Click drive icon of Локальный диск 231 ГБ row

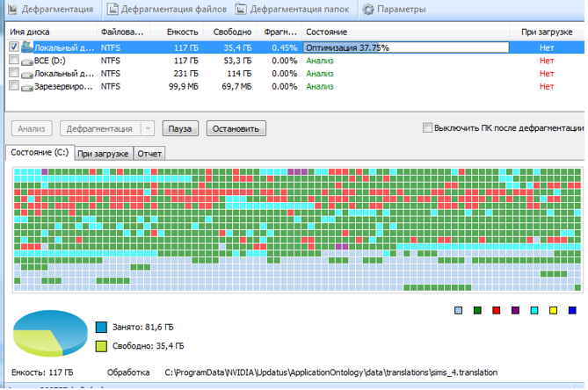(27, 75)
